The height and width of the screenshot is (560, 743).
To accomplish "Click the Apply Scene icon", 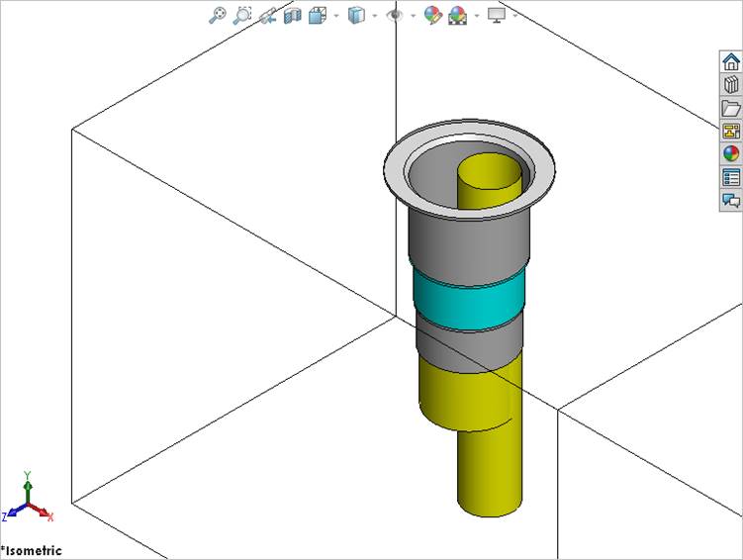I will (457, 15).
